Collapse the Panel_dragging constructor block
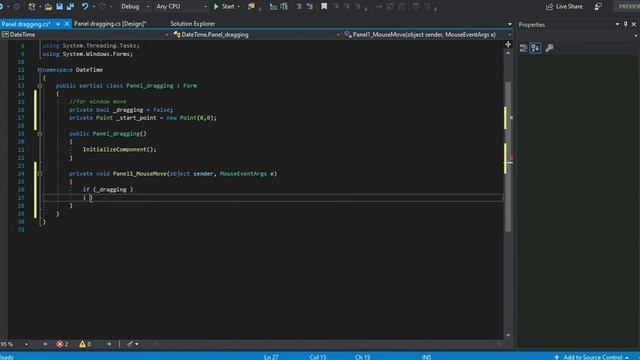The height and width of the screenshot is (360, 640). [40, 133]
